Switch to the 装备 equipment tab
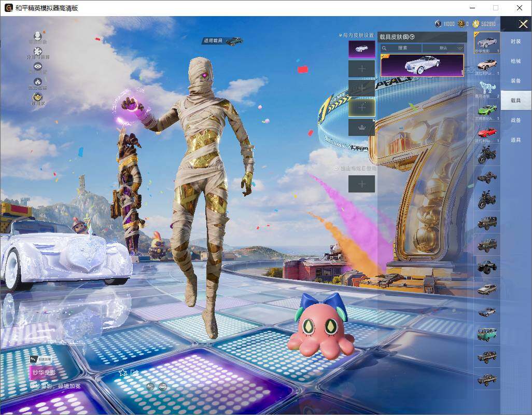The width and height of the screenshot is (532, 415). tap(516, 81)
